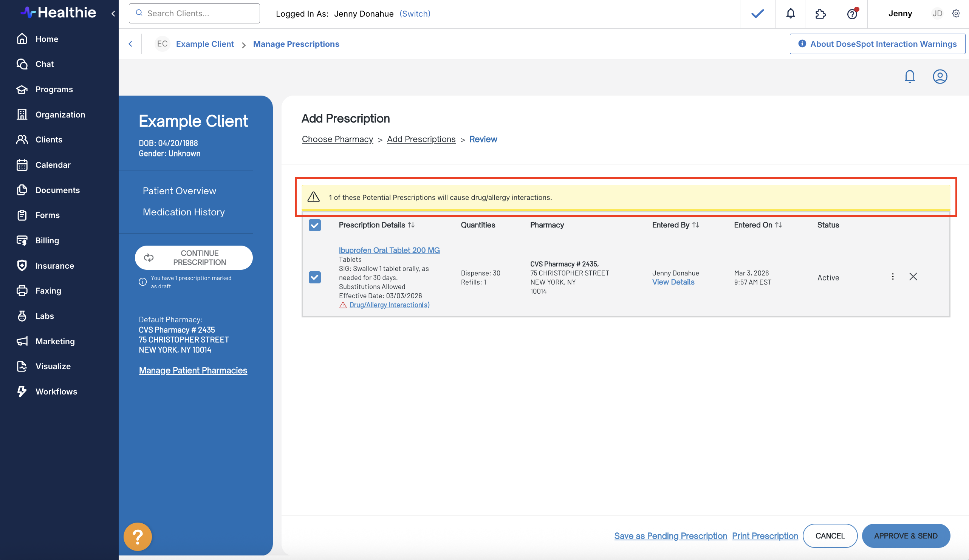Sort by Entered On column
This screenshot has height=560, width=969.
pyautogui.click(x=778, y=225)
